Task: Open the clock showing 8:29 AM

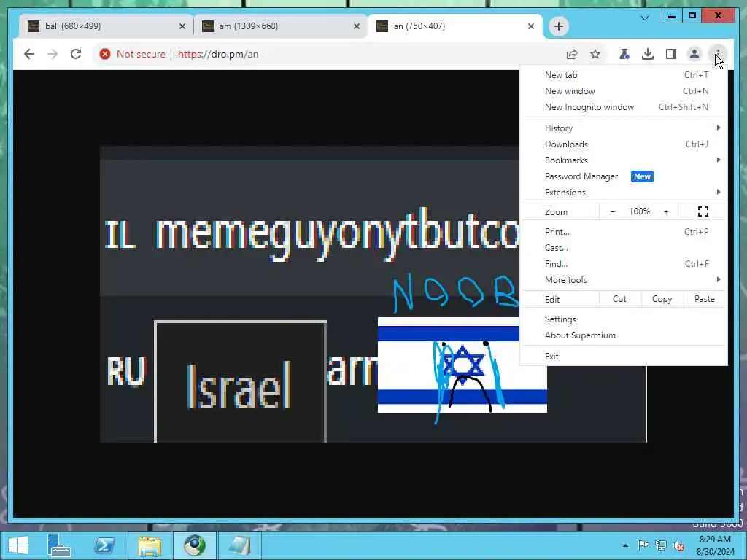Action: click(715, 545)
